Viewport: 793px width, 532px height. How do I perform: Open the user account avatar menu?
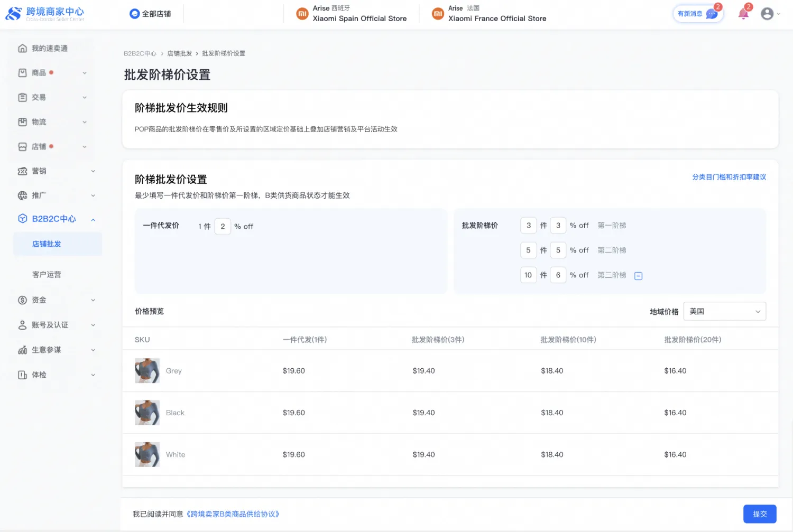pos(767,14)
